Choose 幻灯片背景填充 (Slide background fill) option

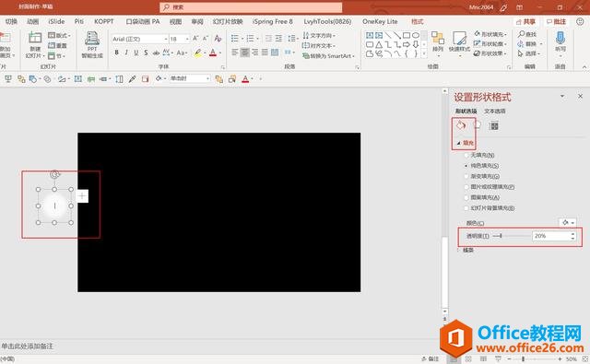pyautogui.click(x=490, y=208)
